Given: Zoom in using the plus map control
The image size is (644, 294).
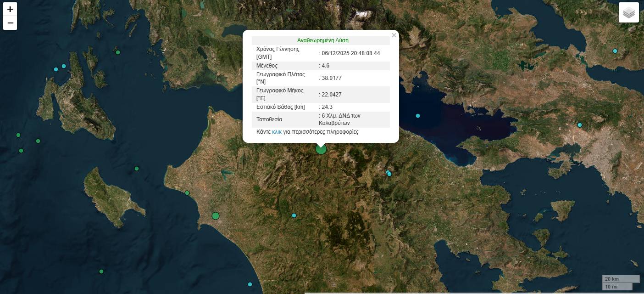Looking at the screenshot, I should [10, 9].
